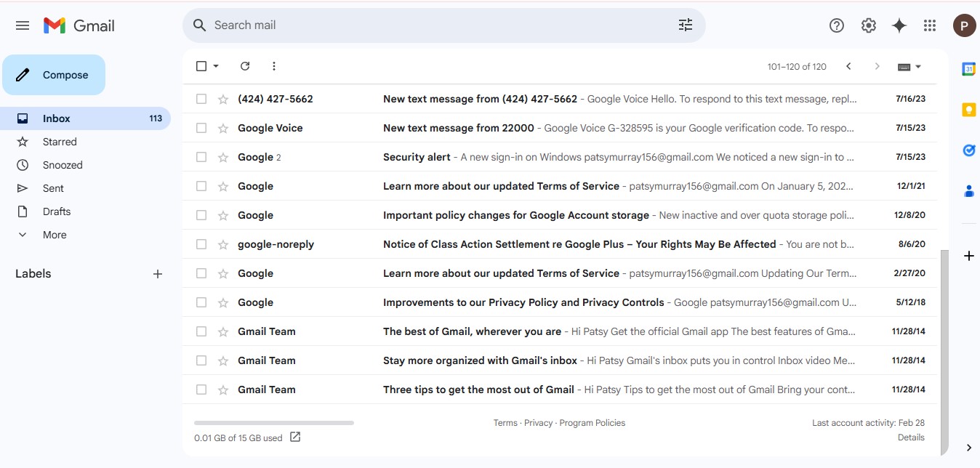This screenshot has height=468, width=980.
Task: Tick the Security alert message checkbox
Action: click(x=201, y=157)
